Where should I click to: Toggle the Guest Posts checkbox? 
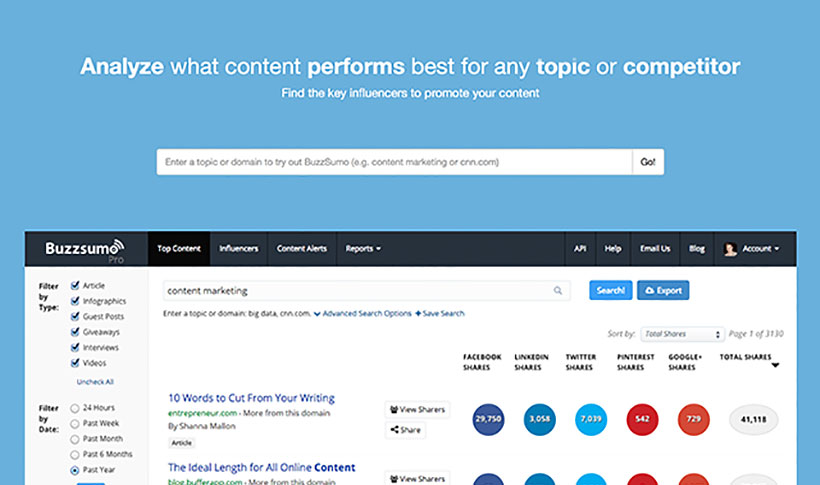tap(75, 317)
